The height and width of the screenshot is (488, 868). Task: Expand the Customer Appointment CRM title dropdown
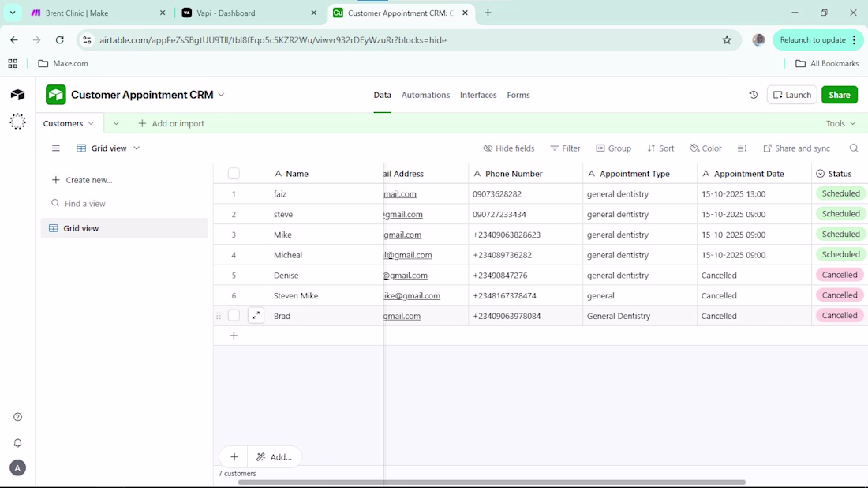click(222, 95)
